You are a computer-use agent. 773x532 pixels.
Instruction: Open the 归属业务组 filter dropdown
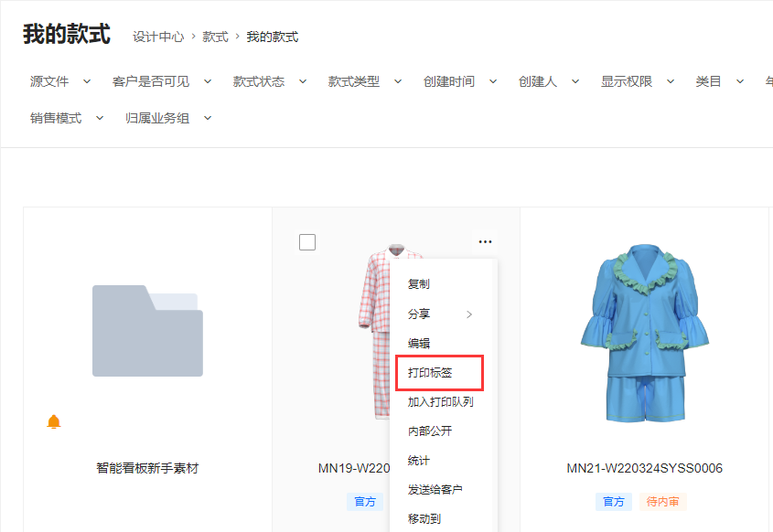[x=168, y=118]
